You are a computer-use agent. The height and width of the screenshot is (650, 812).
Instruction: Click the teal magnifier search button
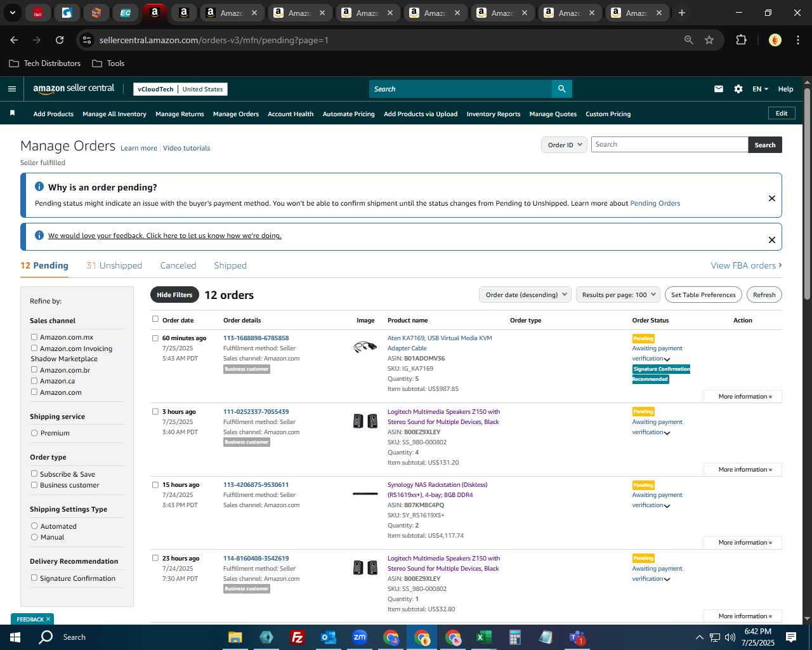click(561, 89)
